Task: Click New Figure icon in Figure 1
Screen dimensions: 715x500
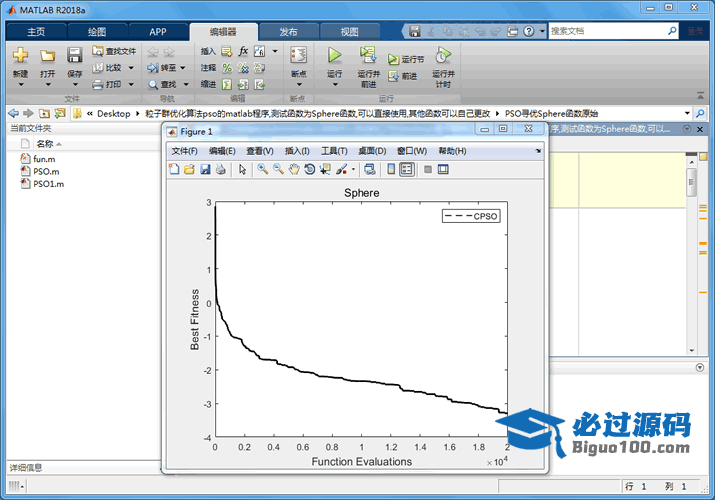Action: click(174, 170)
